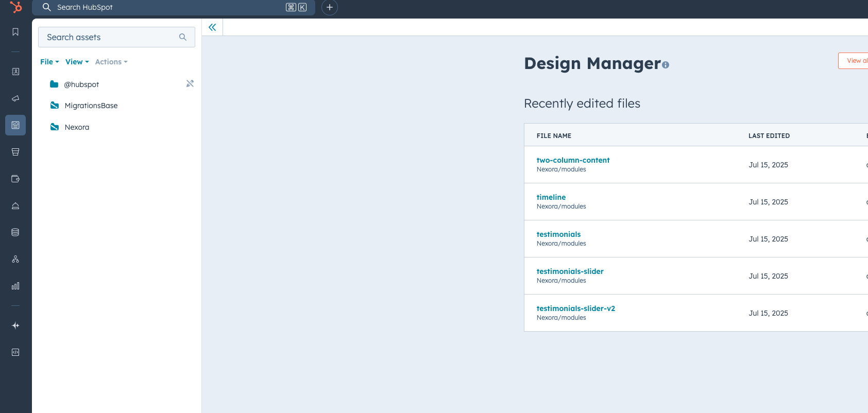This screenshot has height=413, width=868.
Task: Click the FILE NAME column header
Action: coord(554,136)
